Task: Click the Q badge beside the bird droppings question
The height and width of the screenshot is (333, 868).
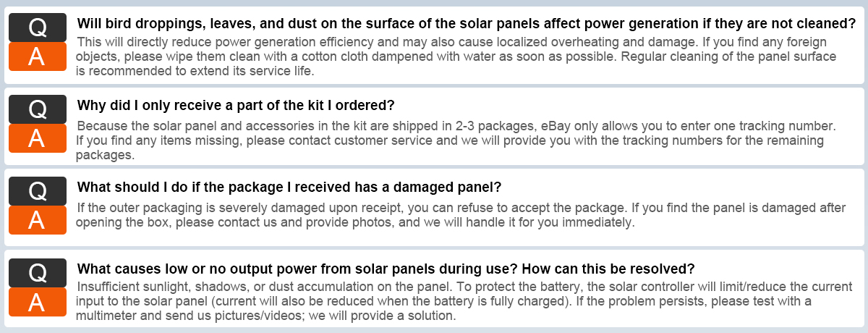Action: (x=38, y=28)
